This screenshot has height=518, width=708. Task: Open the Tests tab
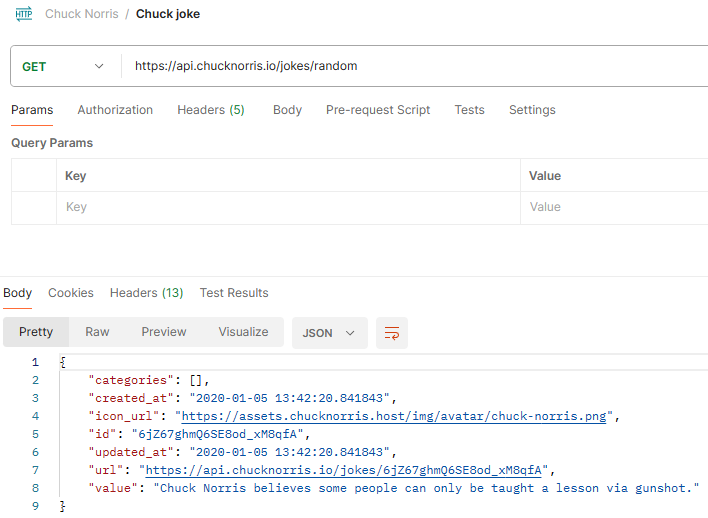(x=470, y=110)
